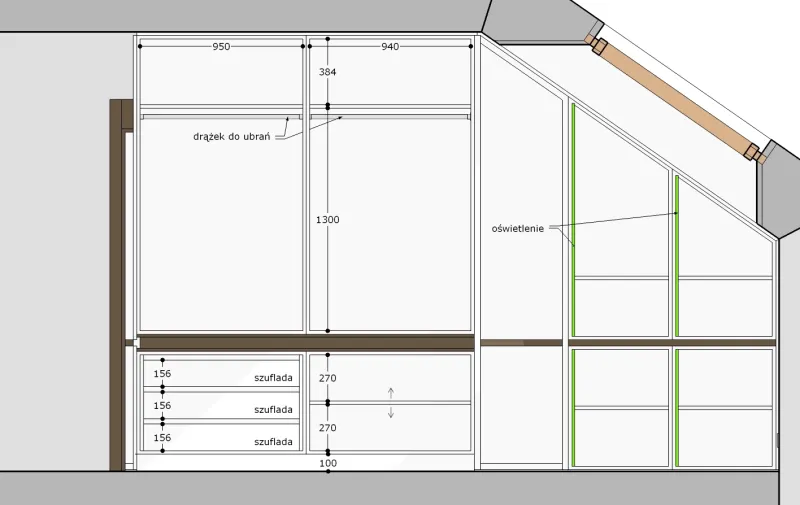Click the middle "szuflada" drawer label
This screenshot has height=505, width=800.
[x=273, y=410]
